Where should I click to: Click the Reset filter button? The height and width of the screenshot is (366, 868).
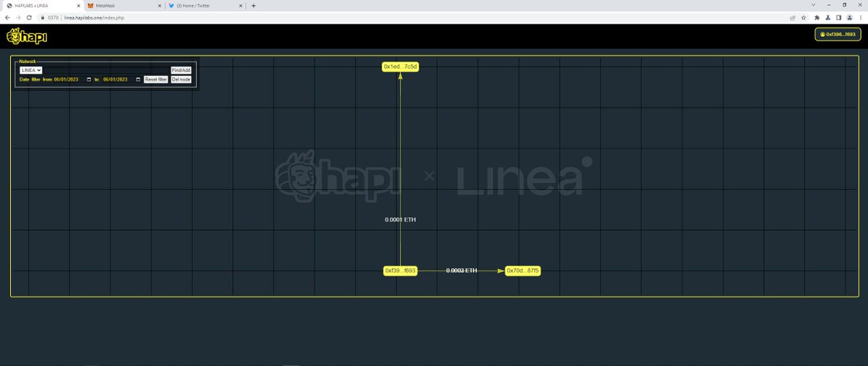pos(156,80)
